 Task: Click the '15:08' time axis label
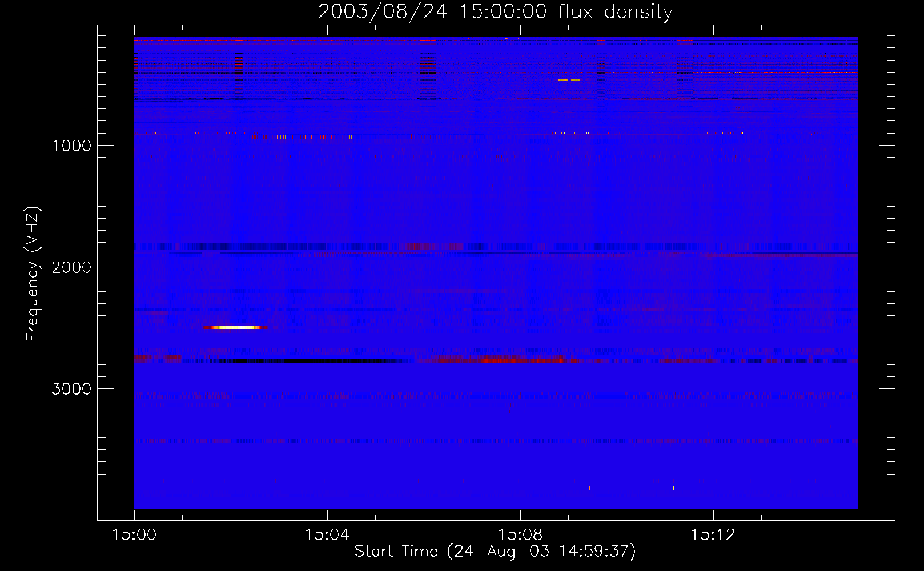(520, 535)
